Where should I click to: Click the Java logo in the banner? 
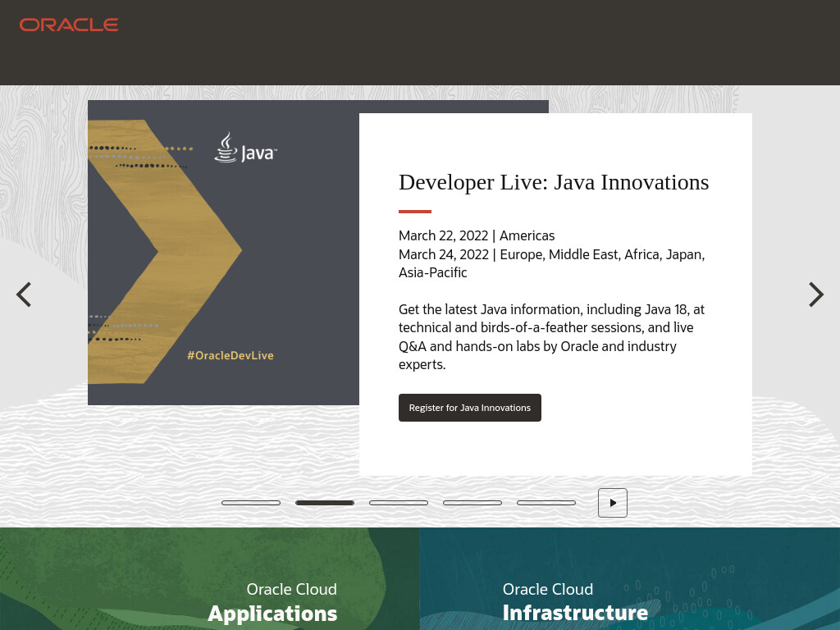click(245, 148)
